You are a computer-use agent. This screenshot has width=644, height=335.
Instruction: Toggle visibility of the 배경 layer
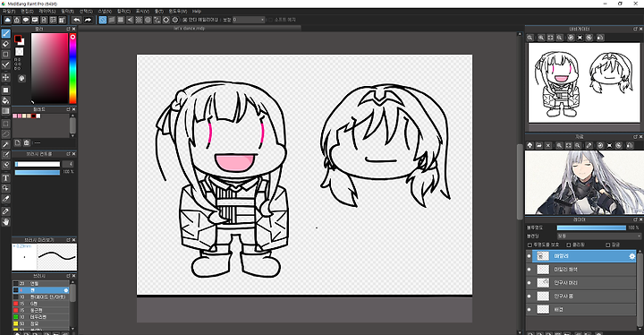point(529,310)
